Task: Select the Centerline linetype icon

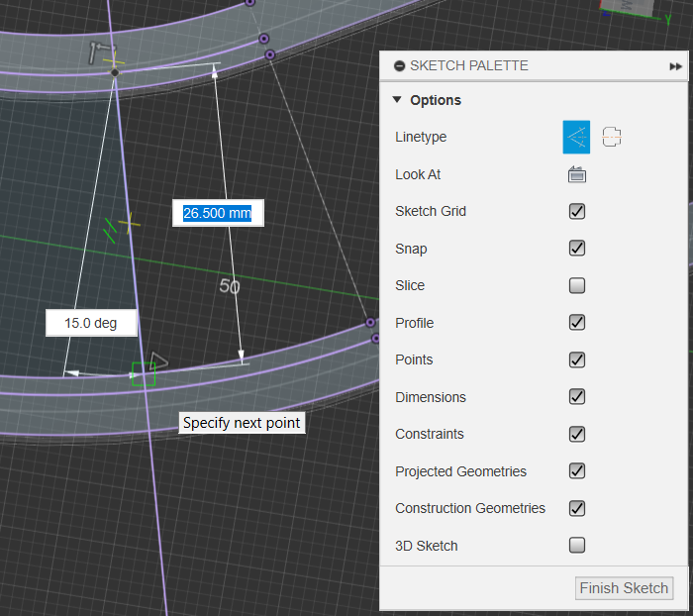Action: click(612, 137)
